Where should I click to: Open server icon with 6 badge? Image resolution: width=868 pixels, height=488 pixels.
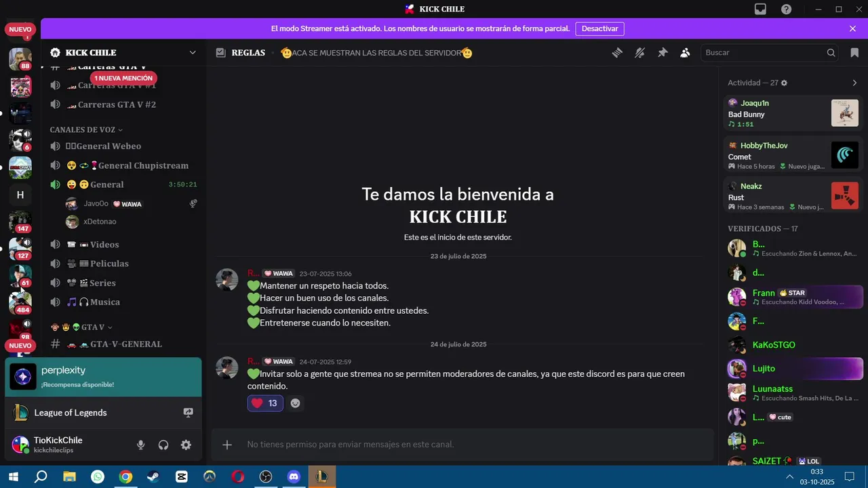[x=20, y=140]
